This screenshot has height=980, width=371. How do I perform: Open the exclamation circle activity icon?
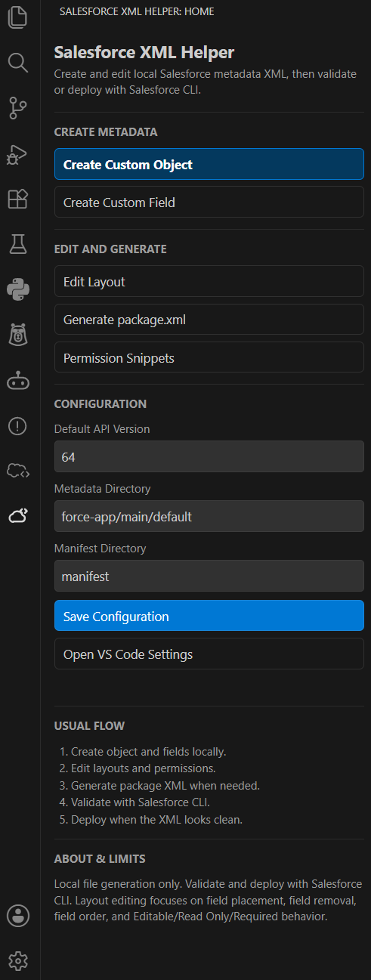pyautogui.click(x=17, y=426)
